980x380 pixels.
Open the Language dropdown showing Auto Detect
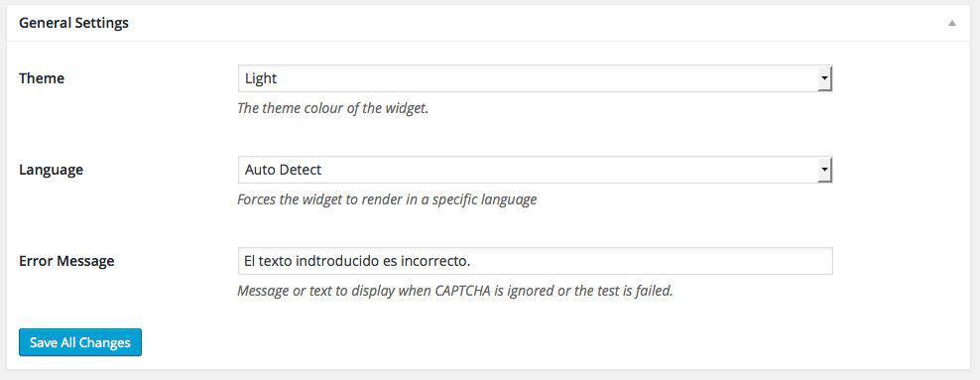coord(535,170)
